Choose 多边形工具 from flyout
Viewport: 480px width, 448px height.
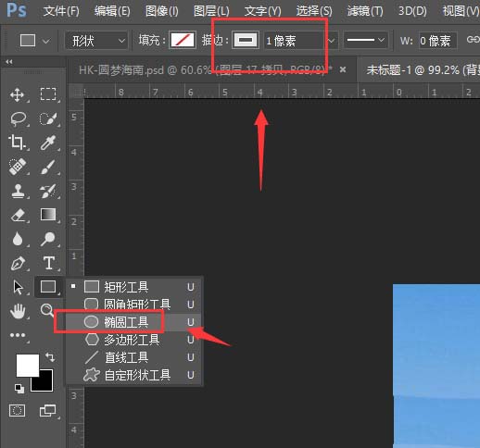pyautogui.click(x=134, y=340)
